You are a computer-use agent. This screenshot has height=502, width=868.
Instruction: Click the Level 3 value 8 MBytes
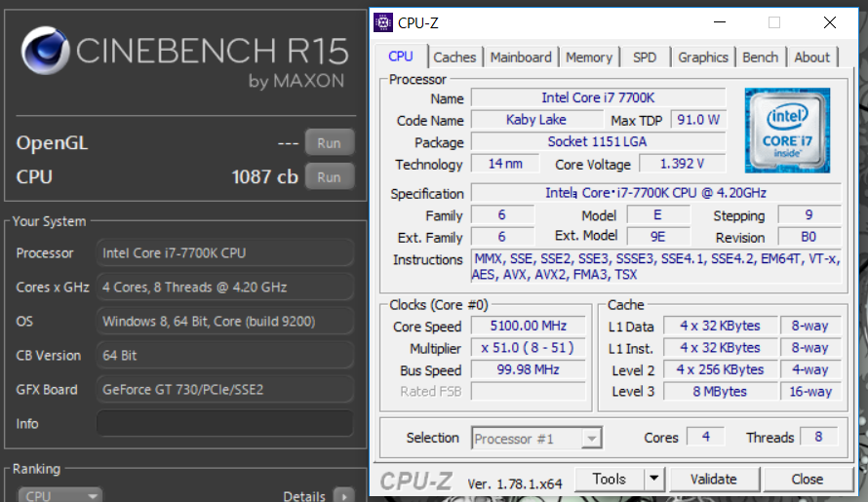(x=720, y=391)
